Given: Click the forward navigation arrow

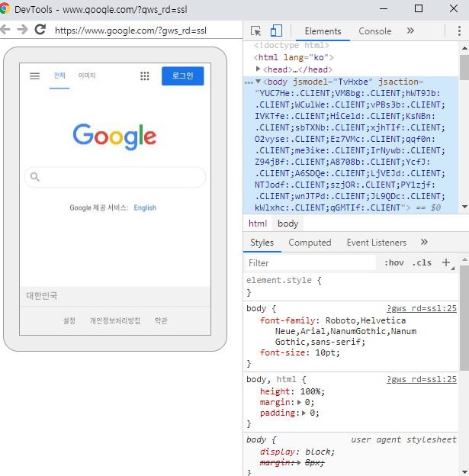Looking at the screenshot, I should pos(22,30).
